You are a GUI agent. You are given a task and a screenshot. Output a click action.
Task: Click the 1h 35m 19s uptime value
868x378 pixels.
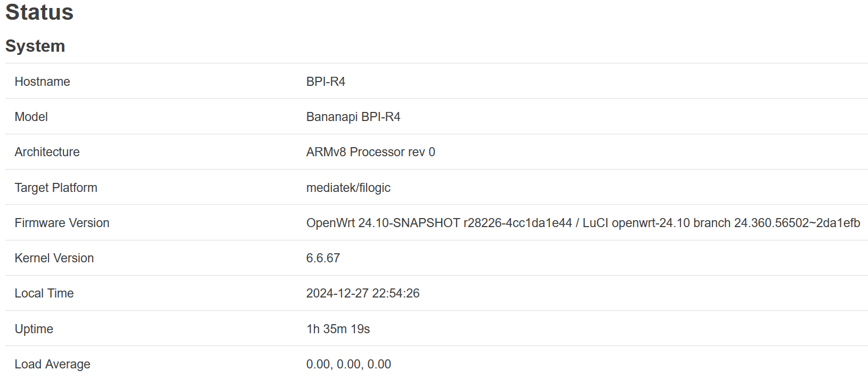pyautogui.click(x=338, y=329)
